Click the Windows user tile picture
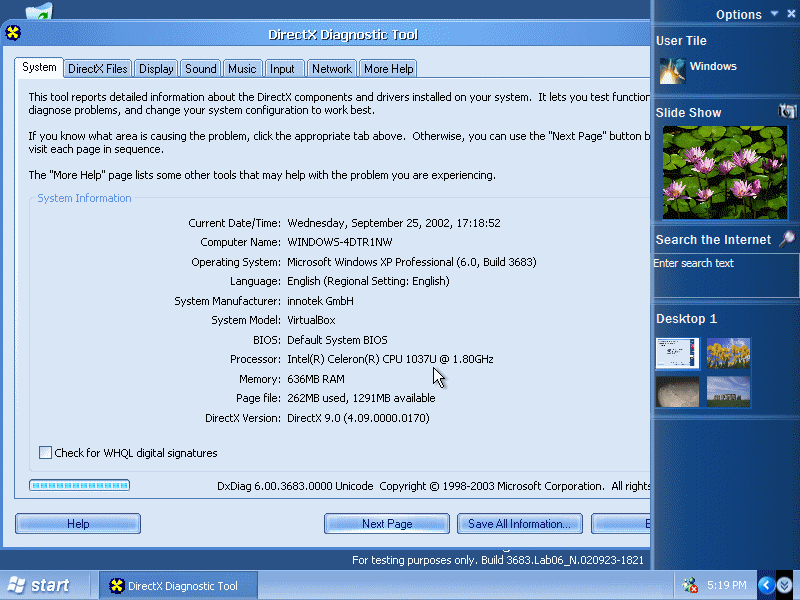This screenshot has width=800, height=600. coord(672,70)
